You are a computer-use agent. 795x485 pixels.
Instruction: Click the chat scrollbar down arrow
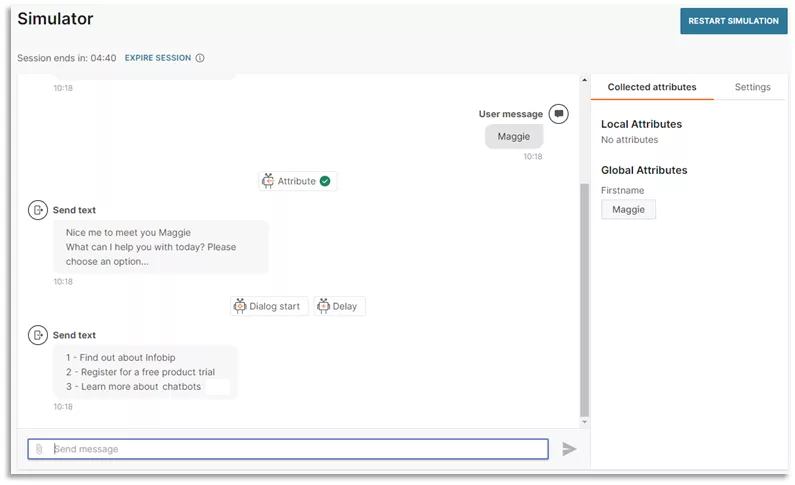pyautogui.click(x=584, y=422)
